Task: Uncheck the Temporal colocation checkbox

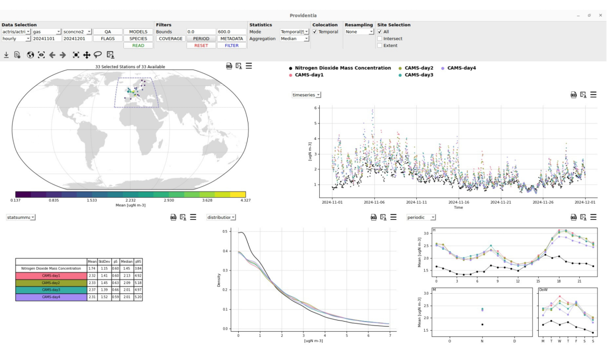Action: [315, 32]
